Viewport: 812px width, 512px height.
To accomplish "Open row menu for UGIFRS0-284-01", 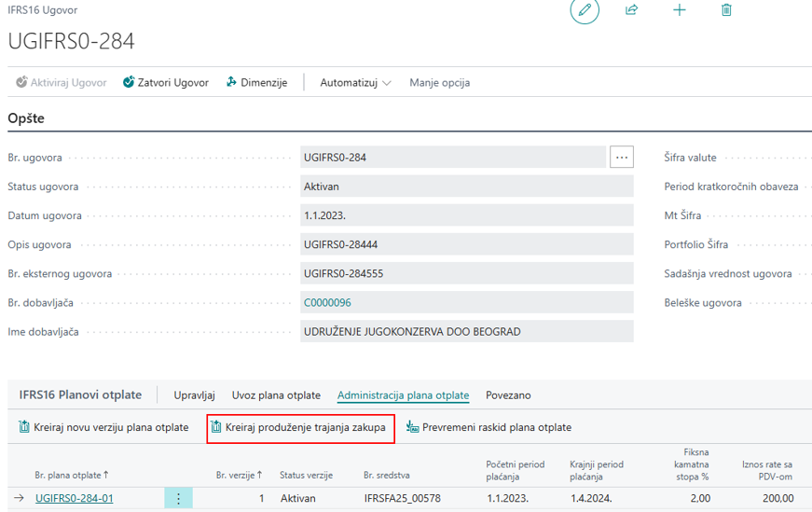I will click(178, 498).
